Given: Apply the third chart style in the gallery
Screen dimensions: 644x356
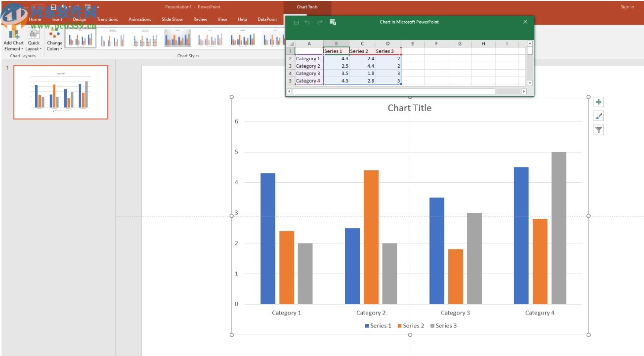Looking at the screenshot, I should point(145,38).
